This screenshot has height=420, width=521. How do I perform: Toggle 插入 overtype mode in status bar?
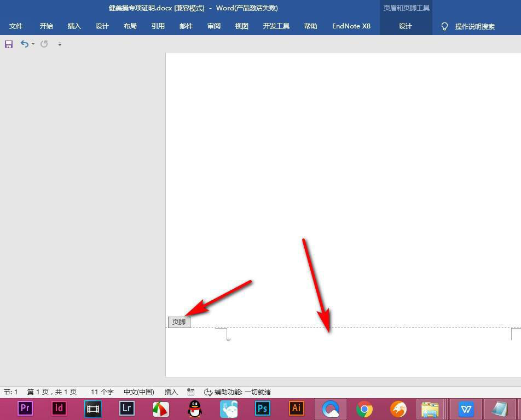coord(171,392)
